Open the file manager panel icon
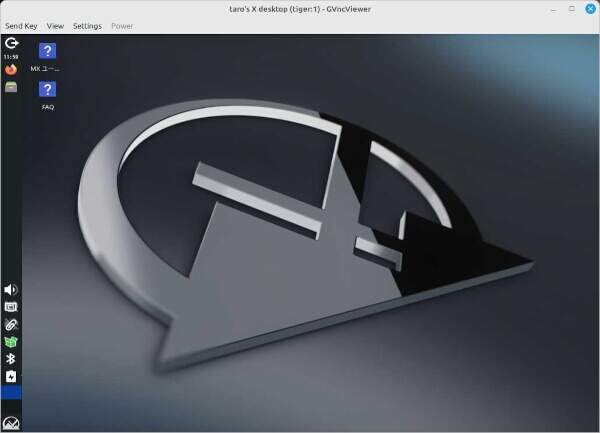 [x=11, y=87]
